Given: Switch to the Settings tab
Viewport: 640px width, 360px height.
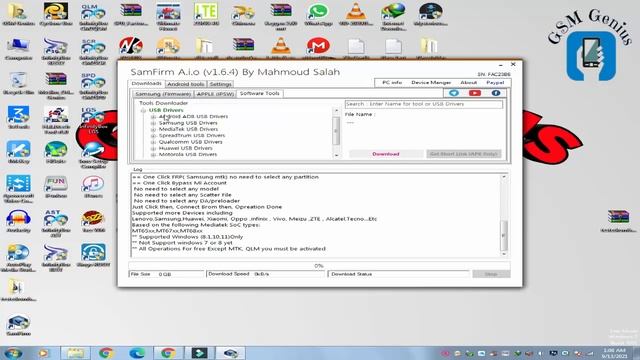Looking at the screenshot, I should pyautogui.click(x=220, y=84).
